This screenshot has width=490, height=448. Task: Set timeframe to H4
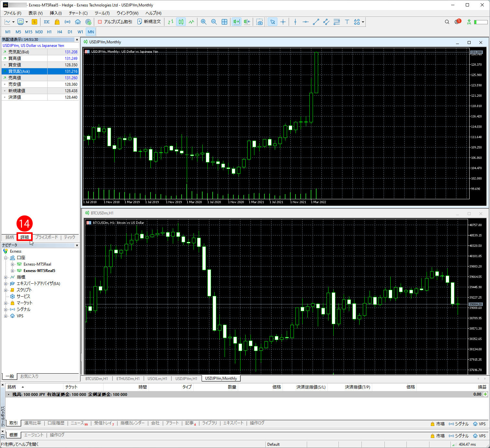[60, 32]
